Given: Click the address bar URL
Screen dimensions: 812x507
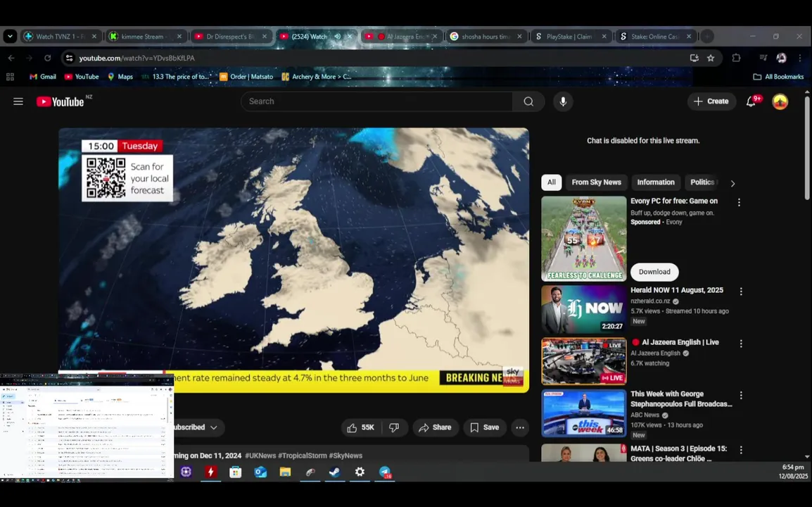Looking at the screenshot, I should (x=137, y=58).
